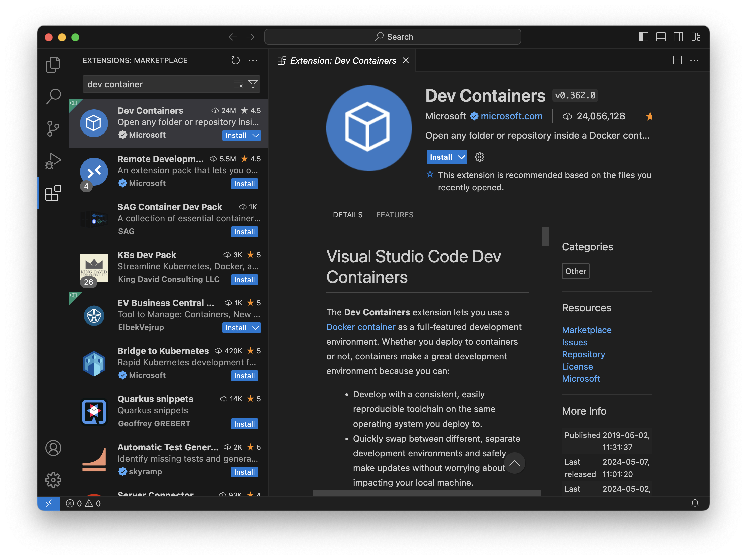
Task: Refresh the extensions marketplace list
Action: (x=235, y=60)
